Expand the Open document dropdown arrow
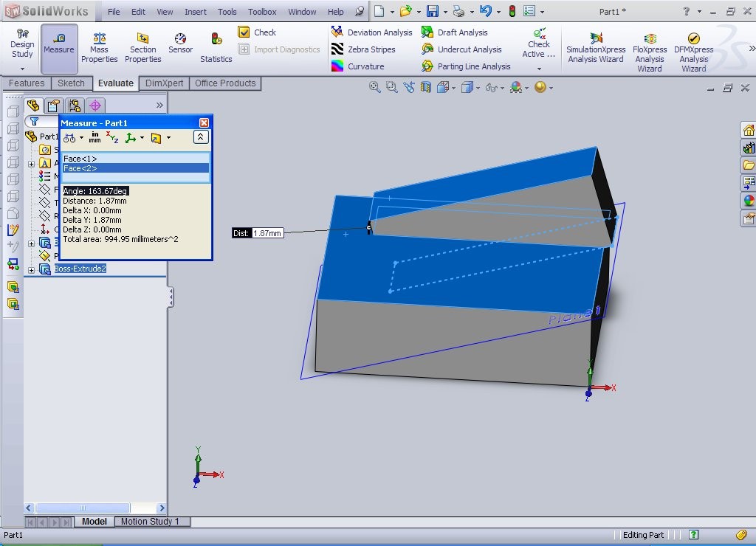Screen dimensions: 756x546 [x=419, y=12]
